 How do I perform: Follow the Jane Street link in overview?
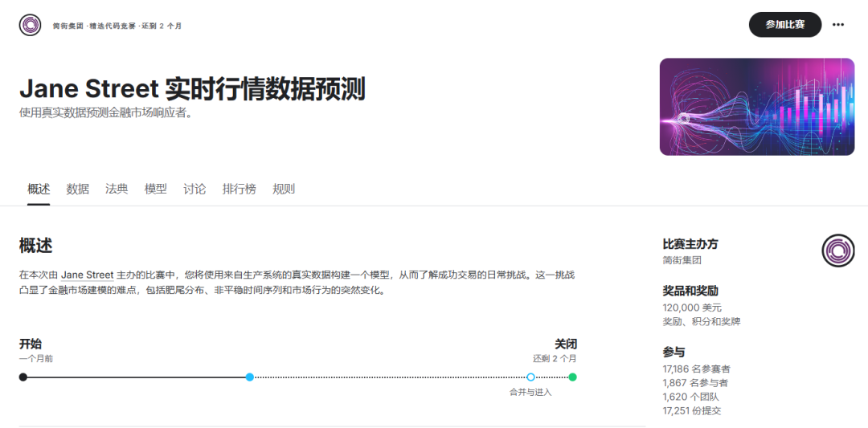pyautogui.click(x=88, y=275)
